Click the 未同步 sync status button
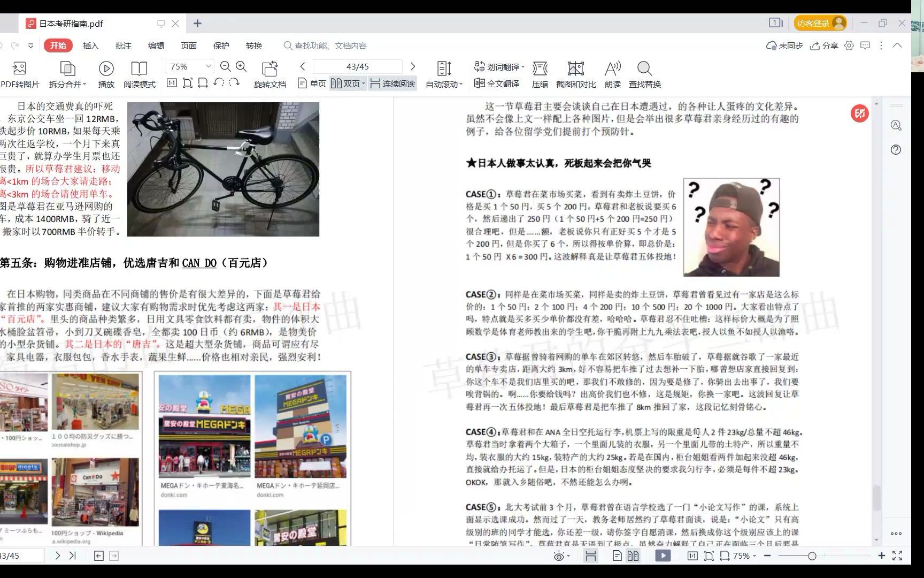This screenshot has height=578, width=924. [x=784, y=46]
